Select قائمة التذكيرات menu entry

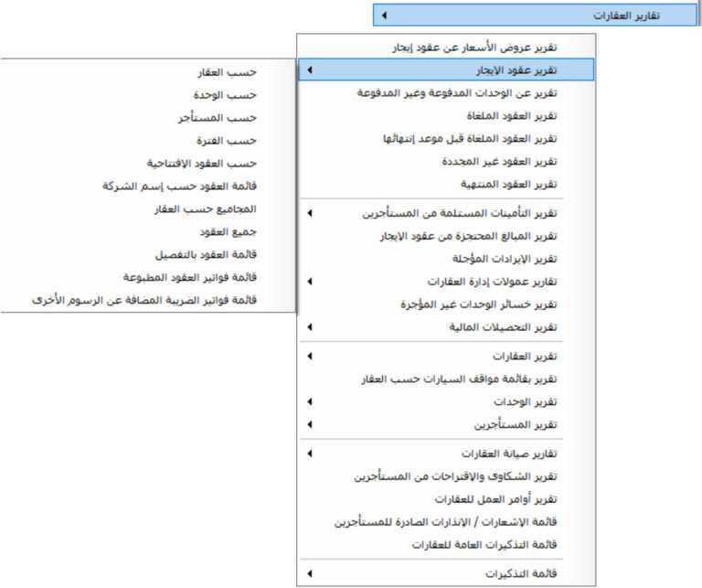pyautogui.click(x=446, y=573)
